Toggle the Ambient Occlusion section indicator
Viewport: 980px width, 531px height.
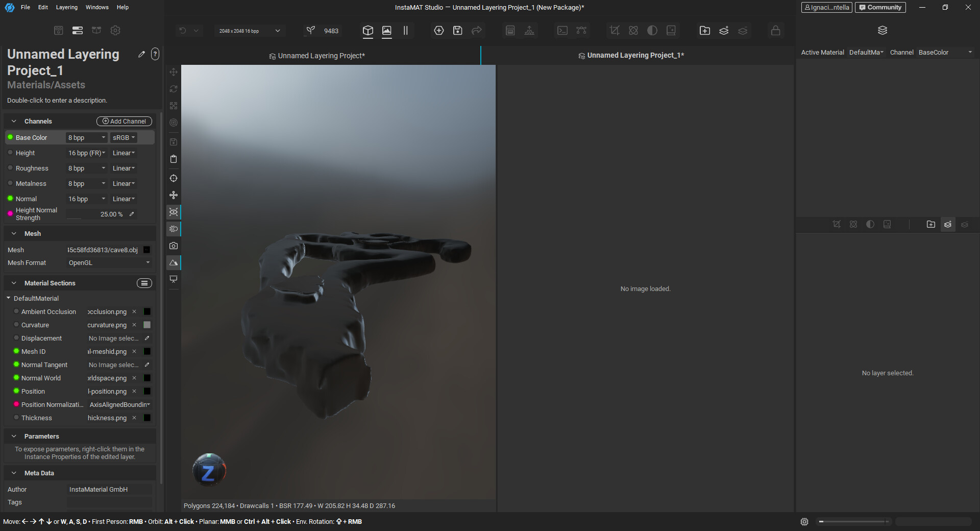16,311
